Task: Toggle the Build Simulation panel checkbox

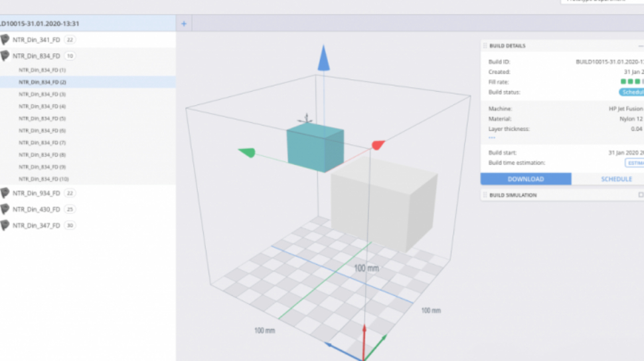Action: coord(640,195)
